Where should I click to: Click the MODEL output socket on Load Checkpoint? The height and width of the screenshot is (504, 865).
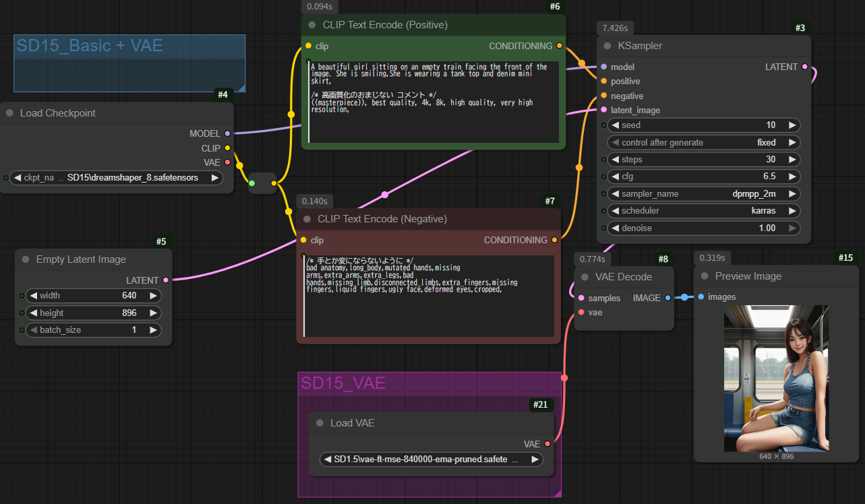pyautogui.click(x=227, y=133)
